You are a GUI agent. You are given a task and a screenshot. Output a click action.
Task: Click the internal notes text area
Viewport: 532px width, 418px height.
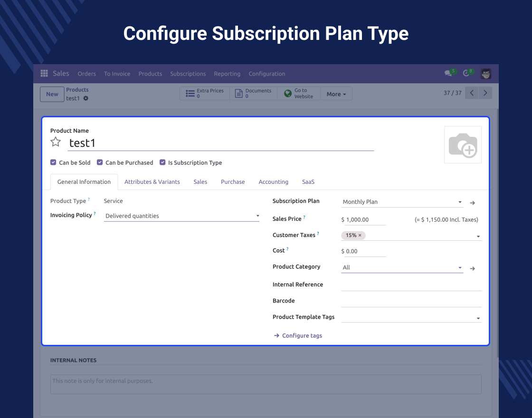[x=266, y=384]
